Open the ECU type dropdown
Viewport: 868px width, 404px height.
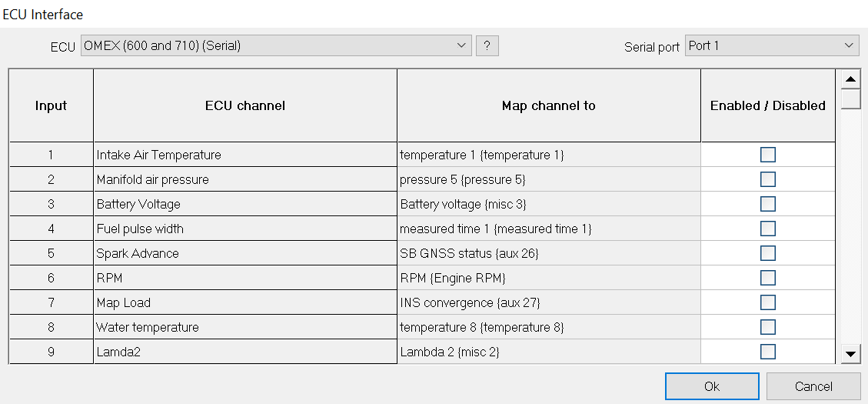pos(276,46)
